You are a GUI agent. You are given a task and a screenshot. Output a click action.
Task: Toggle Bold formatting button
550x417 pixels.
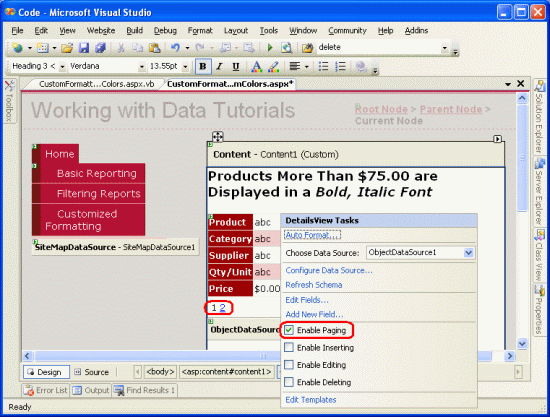203,66
